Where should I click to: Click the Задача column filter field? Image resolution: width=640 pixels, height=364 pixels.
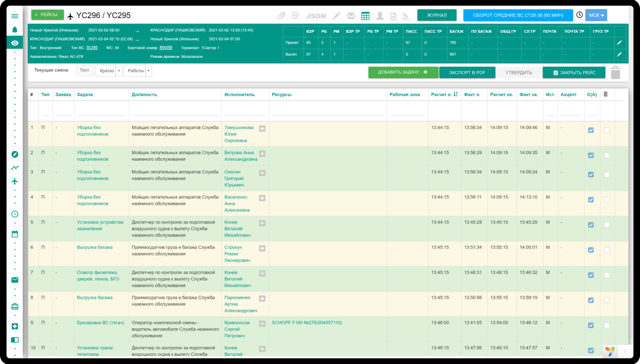pyautogui.click(x=101, y=112)
